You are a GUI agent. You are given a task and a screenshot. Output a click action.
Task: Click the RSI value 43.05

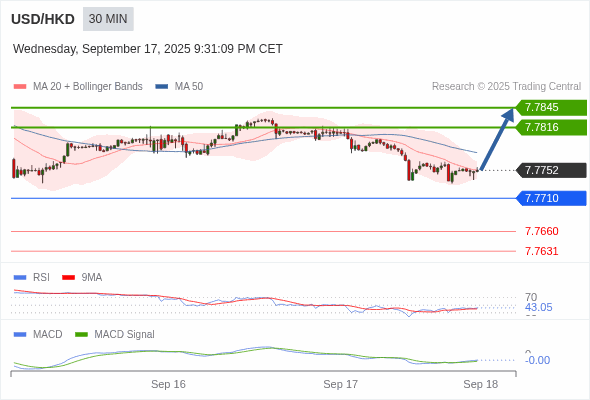(538, 307)
